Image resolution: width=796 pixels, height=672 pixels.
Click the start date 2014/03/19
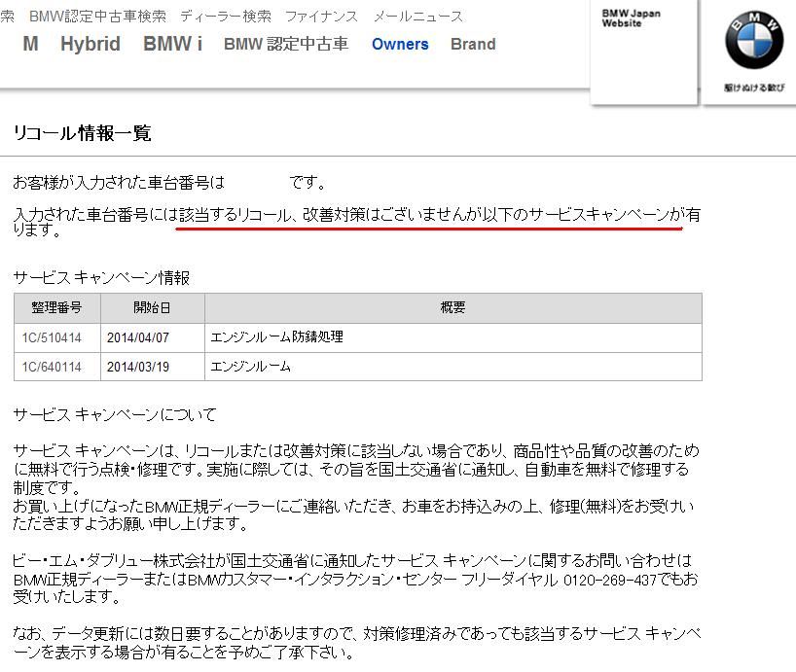coord(138,367)
